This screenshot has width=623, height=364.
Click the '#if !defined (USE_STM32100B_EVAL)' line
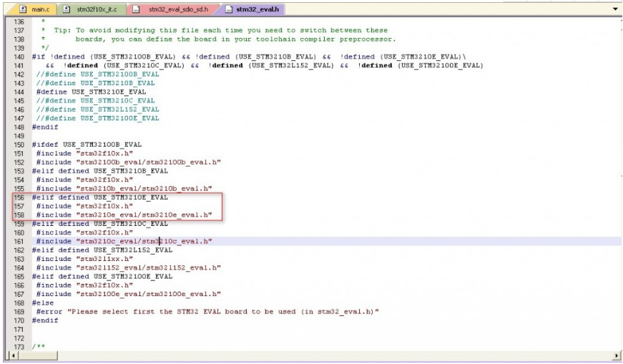click(249, 56)
